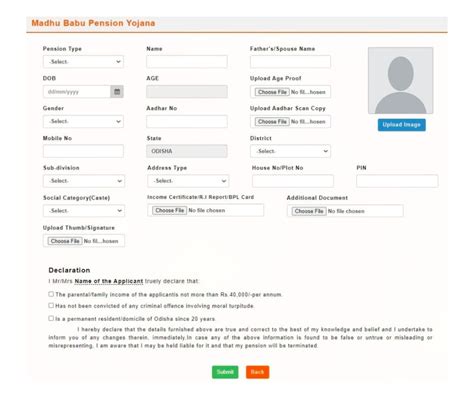The width and height of the screenshot is (474, 396).
Task: Click the Mobile No text box
Action: coord(83,151)
